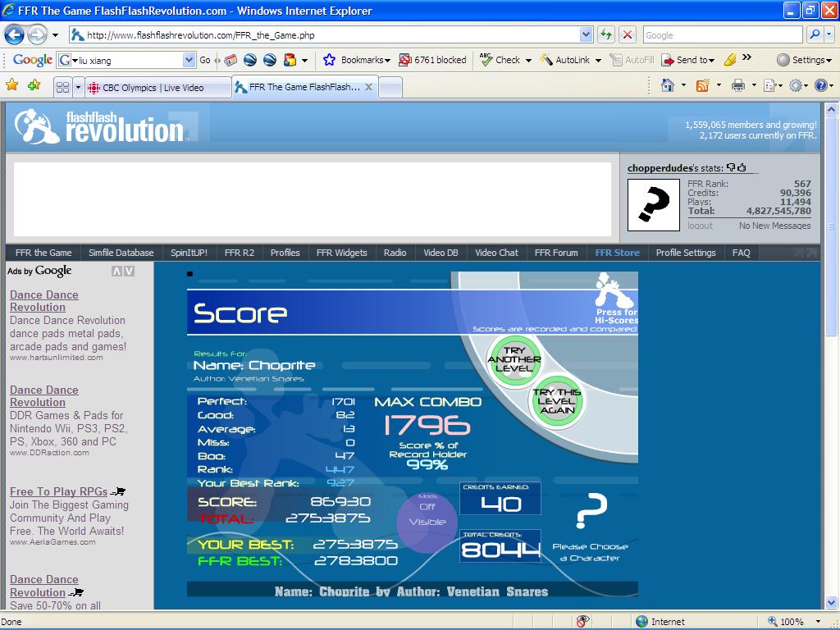
Task: Click the thumbs-up icon beside chopperdudes's stats
Action: (742, 167)
